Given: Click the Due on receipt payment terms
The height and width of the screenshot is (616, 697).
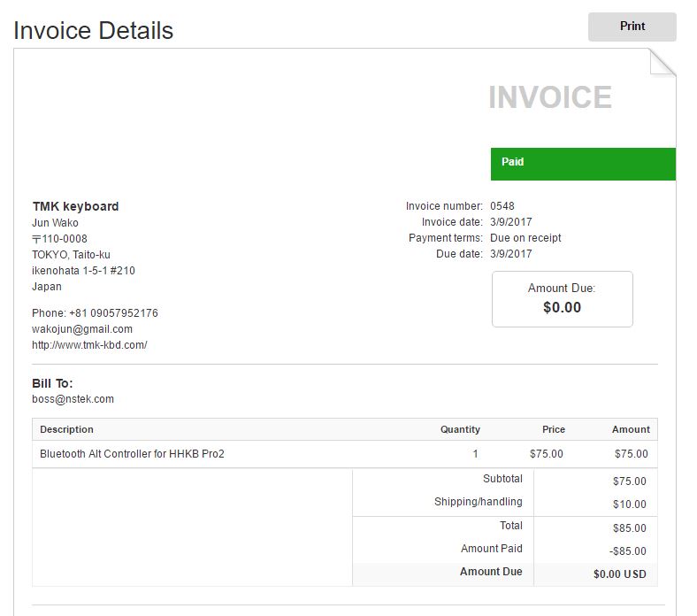Looking at the screenshot, I should [525, 238].
